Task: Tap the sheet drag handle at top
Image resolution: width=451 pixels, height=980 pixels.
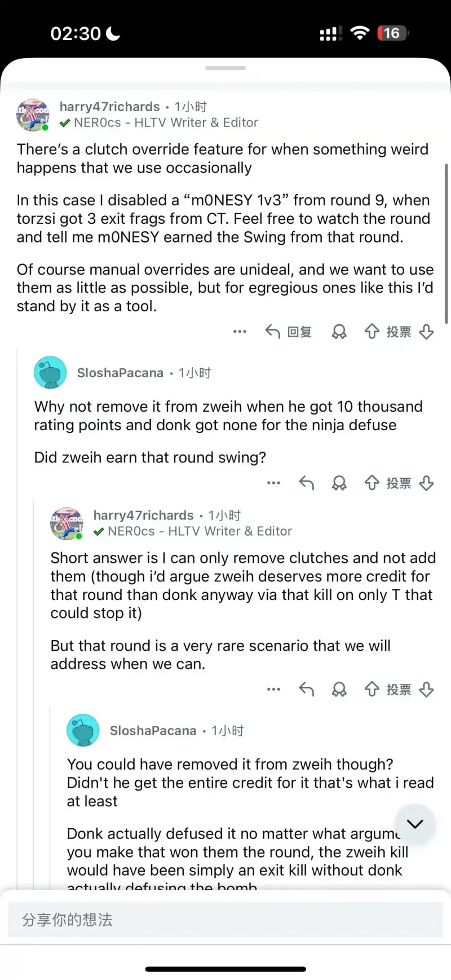Action: pyautogui.click(x=225, y=68)
